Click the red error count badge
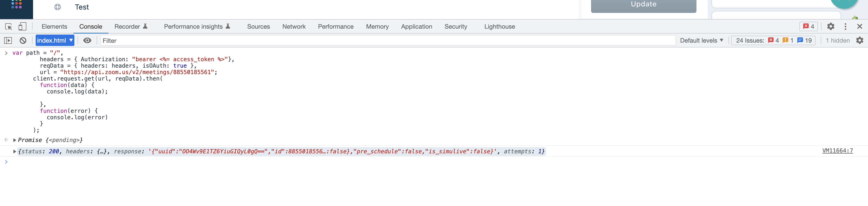868x206 pixels. click(x=808, y=27)
